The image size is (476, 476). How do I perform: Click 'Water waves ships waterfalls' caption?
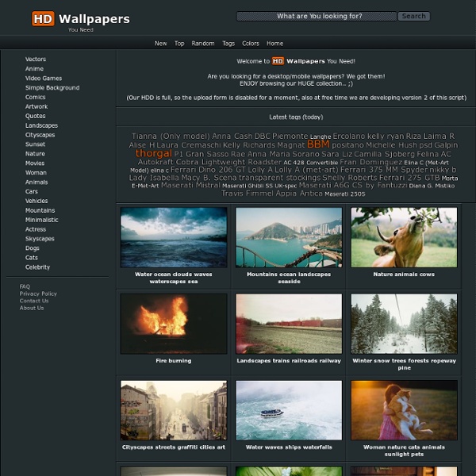click(289, 447)
